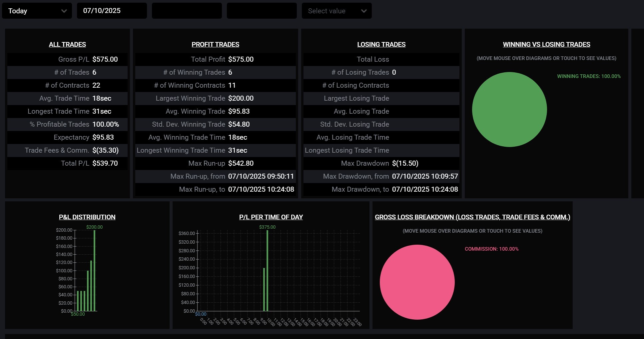
Task: Click the $200.00 bar in P&L distribution
Action: (95, 270)
